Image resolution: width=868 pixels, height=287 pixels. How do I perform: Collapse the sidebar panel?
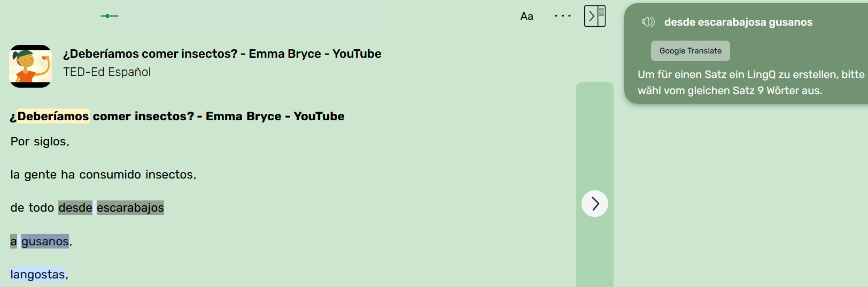click(x=594, y=16)
